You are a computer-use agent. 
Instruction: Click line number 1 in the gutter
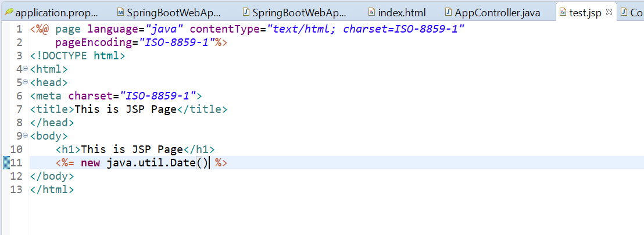20,29
